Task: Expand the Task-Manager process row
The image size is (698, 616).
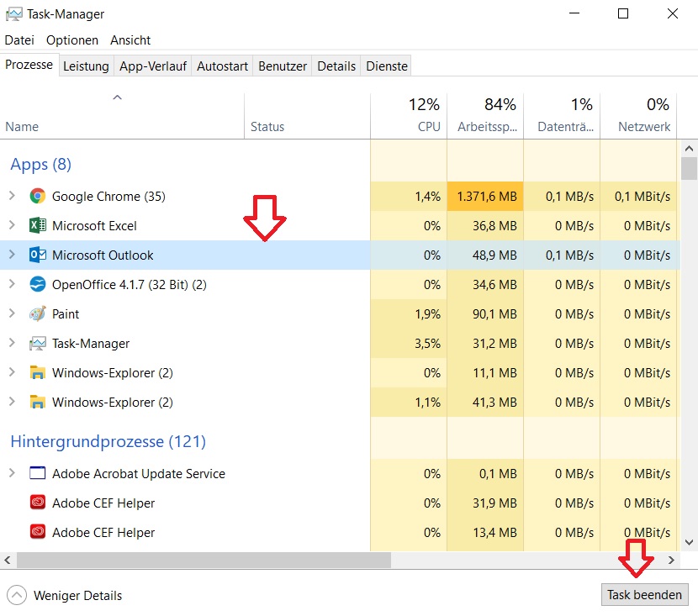Action: pos(12,343)
